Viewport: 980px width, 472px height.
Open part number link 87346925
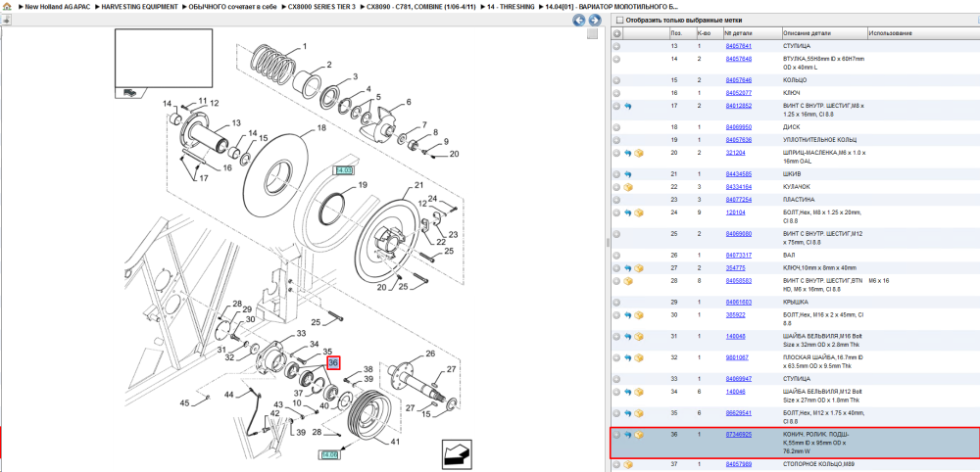click(x=739, y=435)
